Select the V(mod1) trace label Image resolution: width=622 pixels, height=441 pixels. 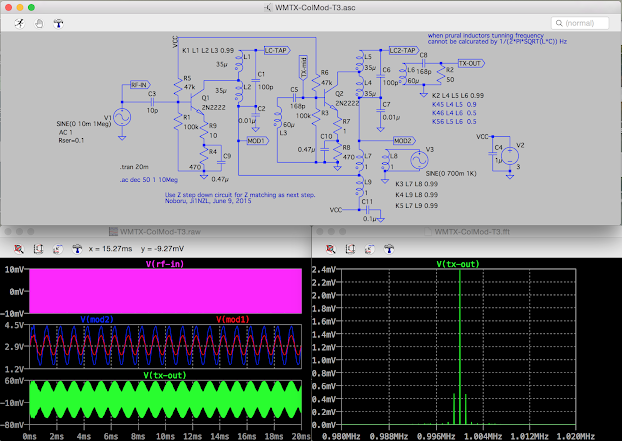233,319
